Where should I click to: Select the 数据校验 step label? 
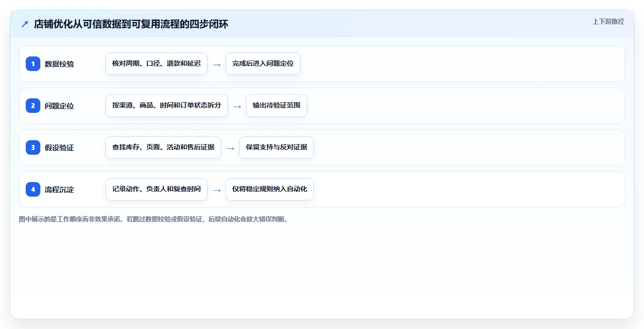[x=59, y=64]
